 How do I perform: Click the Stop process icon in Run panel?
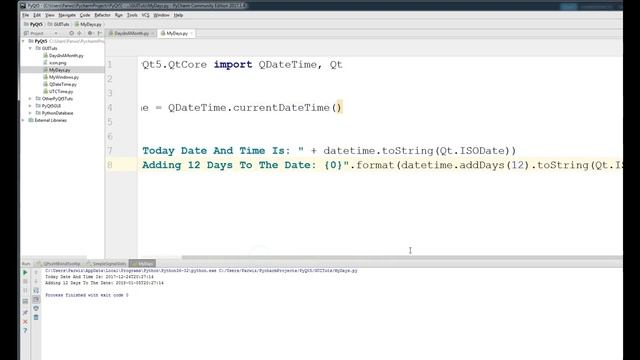(x=25, y=282)
